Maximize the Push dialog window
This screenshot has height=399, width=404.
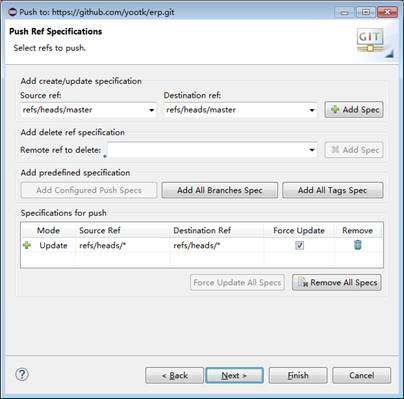[366, 12]
